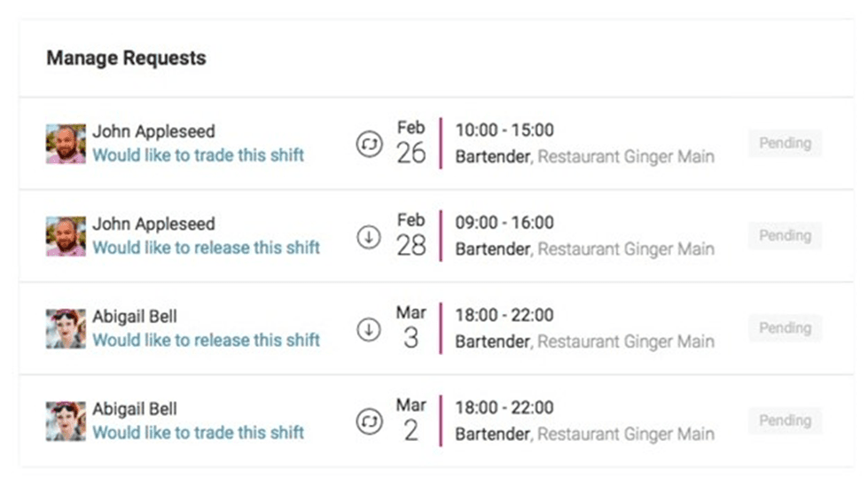Click release icon for the Mar 3 shift
Screen dimensions: 868x488
pos(368,329)
